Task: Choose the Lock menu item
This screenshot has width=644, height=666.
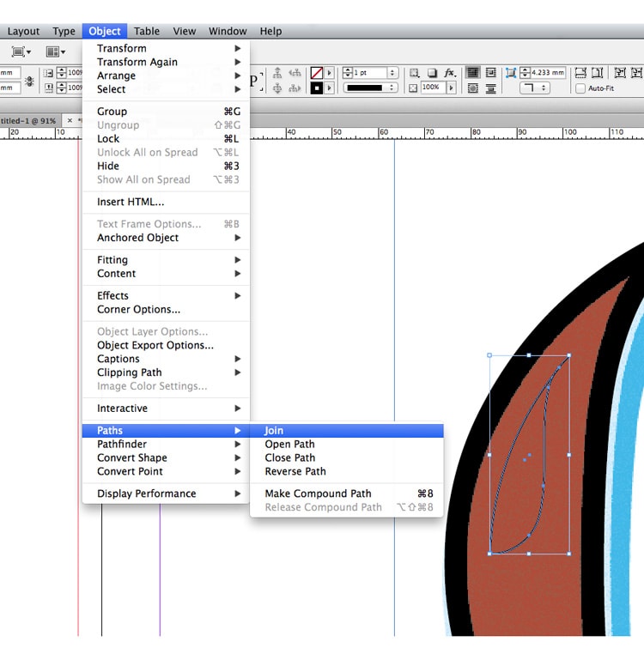Action: coord(166,138)
